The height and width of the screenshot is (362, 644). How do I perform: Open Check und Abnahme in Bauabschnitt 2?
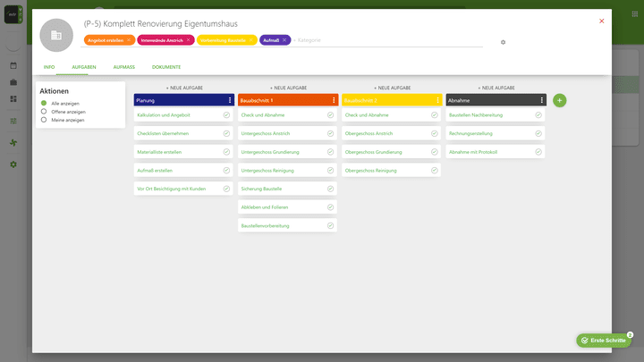tap(391, 115)
